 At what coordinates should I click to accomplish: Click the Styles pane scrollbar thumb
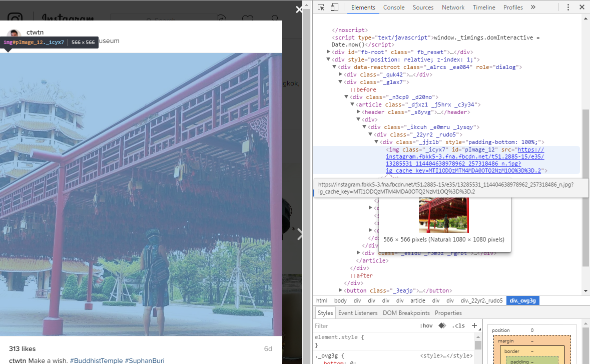click(x=478, y=345)
